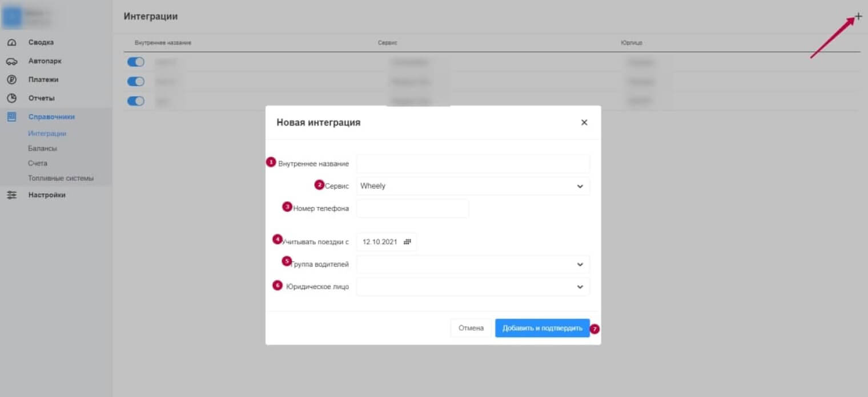
Task: Toggle off the first integration switch
Action: point(135,62)
